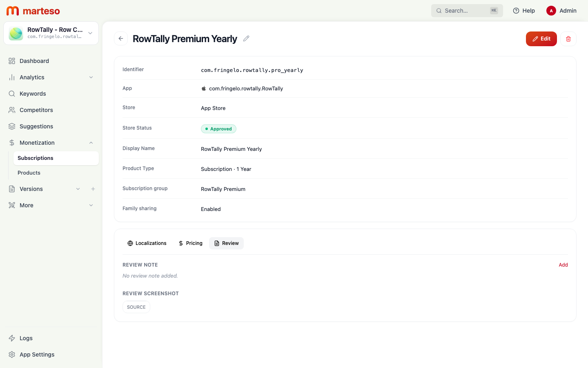Open Keywords in the sidebar
This screenshot has width=588, height=368.
click(51, 94)
